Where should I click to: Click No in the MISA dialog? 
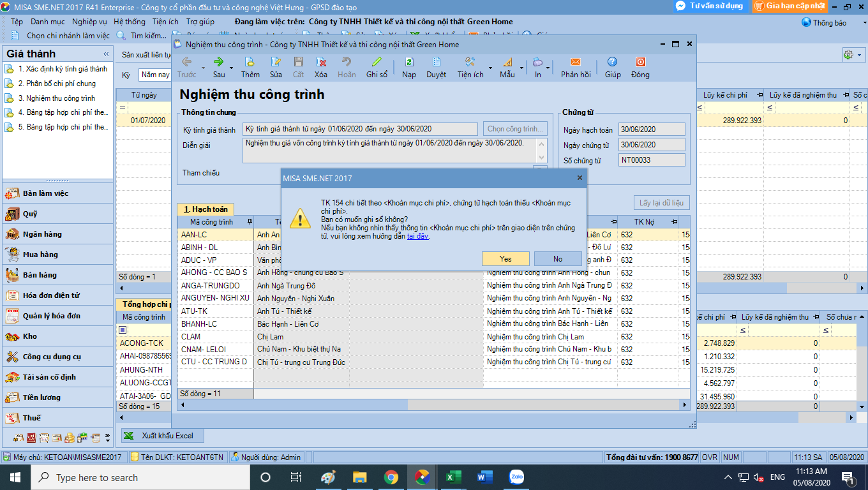tap(558, 259)
